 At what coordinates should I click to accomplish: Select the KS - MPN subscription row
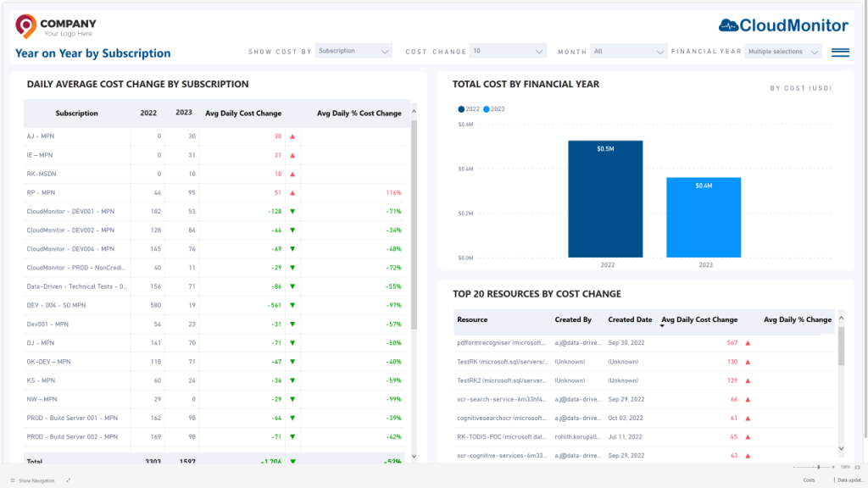(214, 380)
